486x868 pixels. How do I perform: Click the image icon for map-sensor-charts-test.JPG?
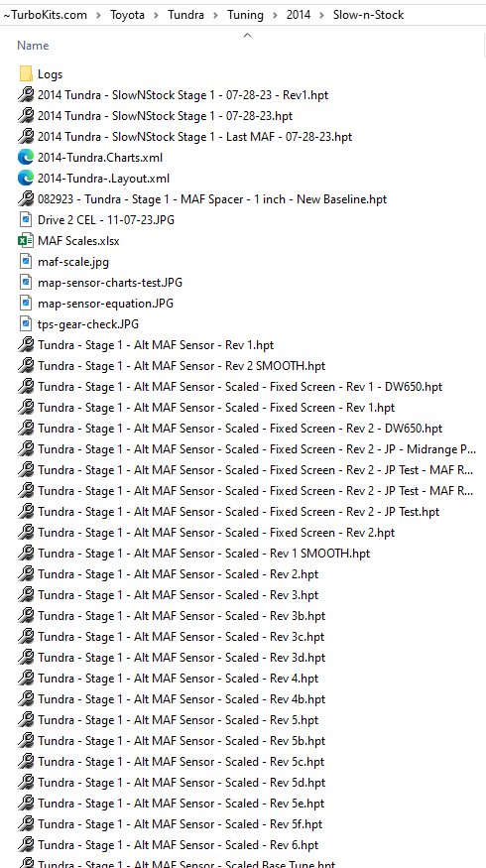tap(26, 283)
